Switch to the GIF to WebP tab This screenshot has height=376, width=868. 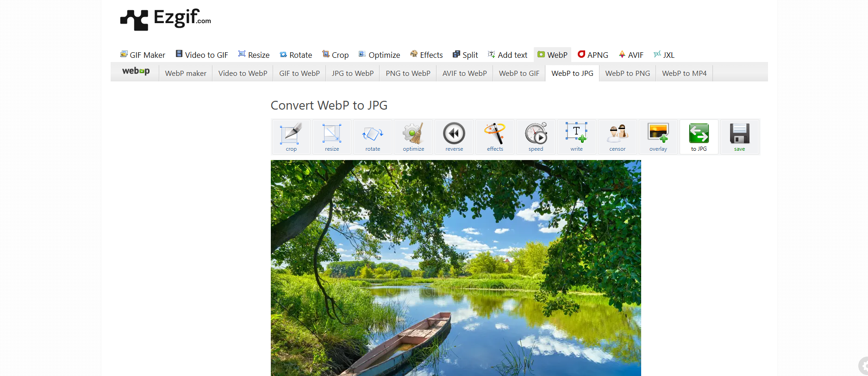[x=300, y=74]
